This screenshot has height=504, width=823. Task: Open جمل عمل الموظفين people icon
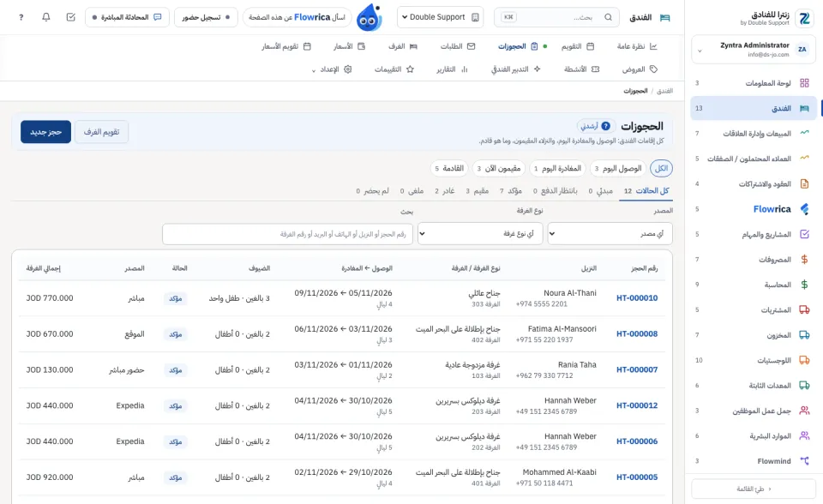click(x=804, y=411)
